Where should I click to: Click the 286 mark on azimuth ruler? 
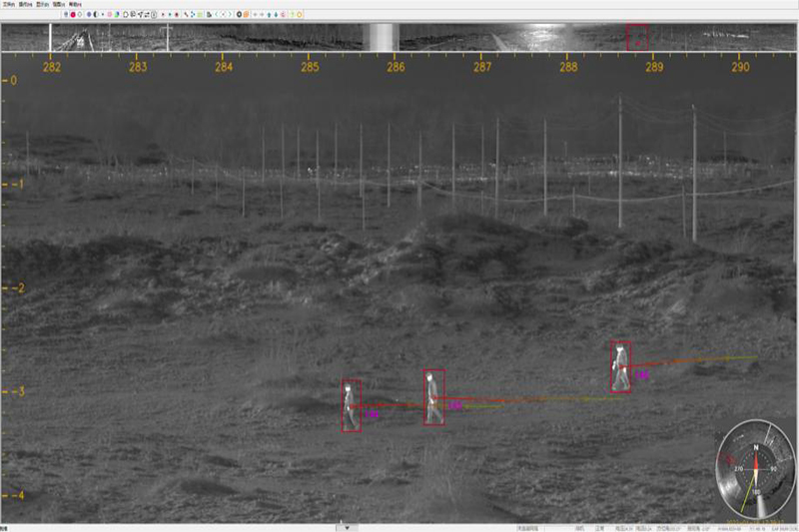click(397, 67)
